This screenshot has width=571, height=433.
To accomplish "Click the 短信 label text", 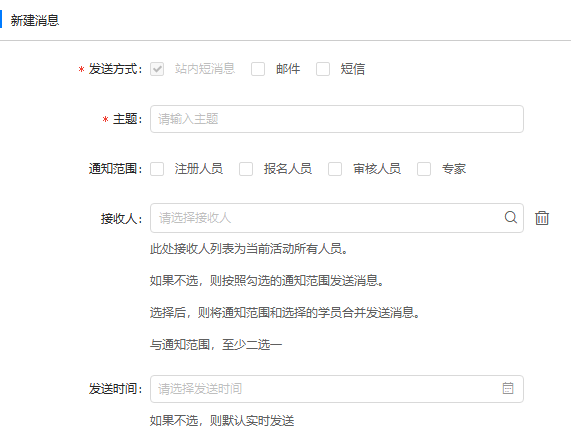I will click(353, 69).
